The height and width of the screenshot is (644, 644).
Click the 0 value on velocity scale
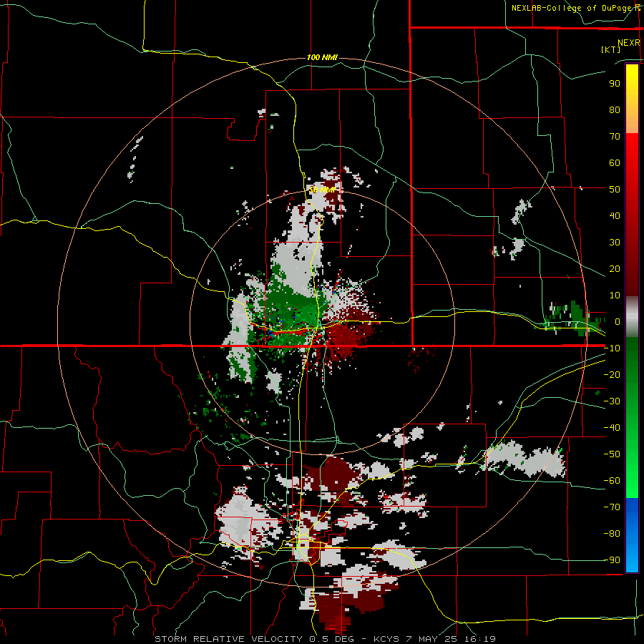pos(617,322)
